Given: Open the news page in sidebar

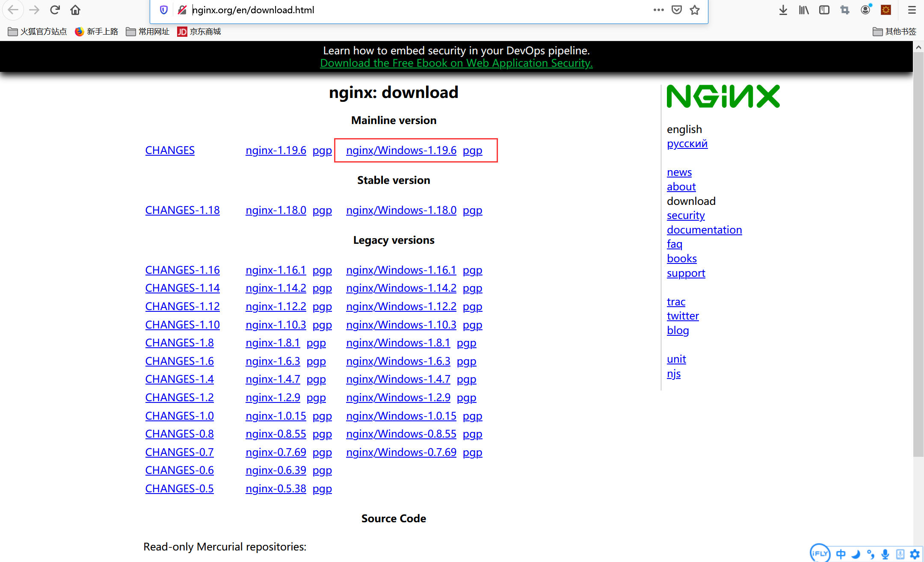Looking at the screenshot, I should click(679, 172).
